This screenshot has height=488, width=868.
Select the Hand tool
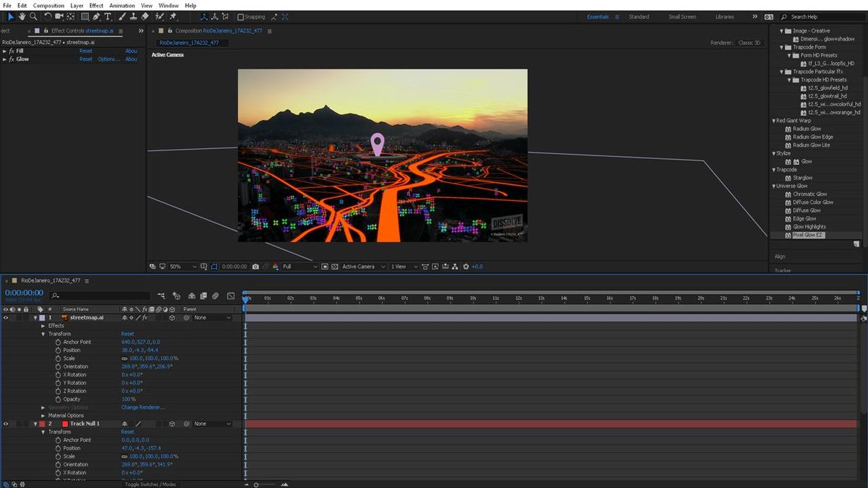tap(22, 16)
